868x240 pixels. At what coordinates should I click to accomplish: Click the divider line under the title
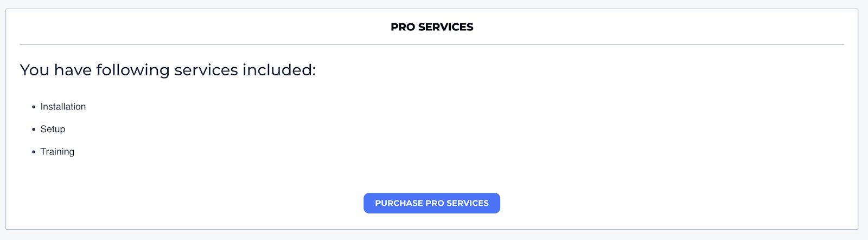click(x=432, y=44)
